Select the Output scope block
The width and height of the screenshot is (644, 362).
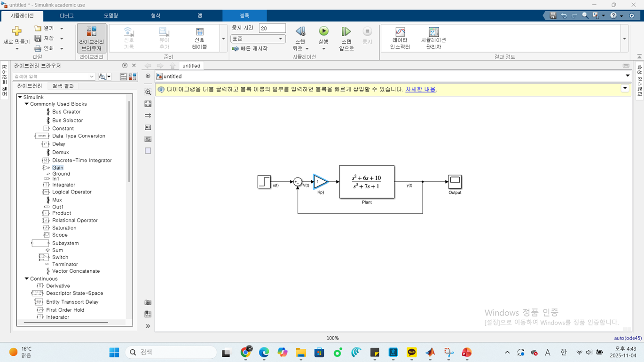click(455, 182)
